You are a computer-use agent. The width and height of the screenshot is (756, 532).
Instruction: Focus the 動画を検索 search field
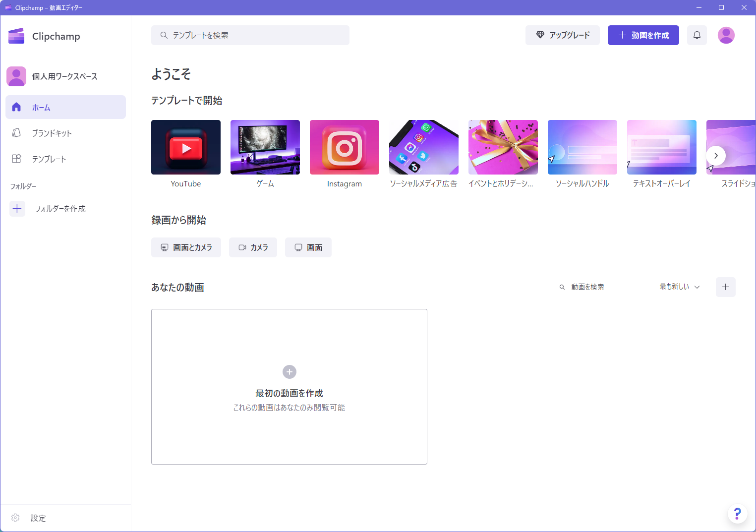pyautogui.click(x=598, y=287)
